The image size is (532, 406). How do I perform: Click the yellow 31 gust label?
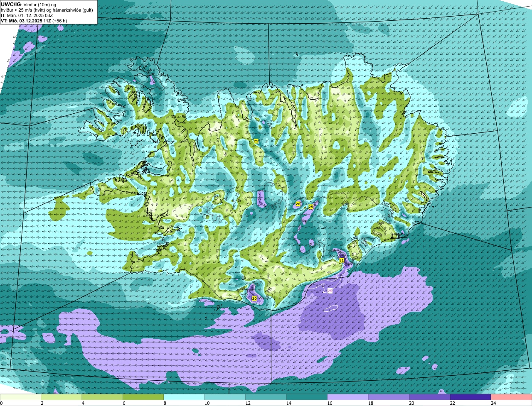tap(341, 260)
